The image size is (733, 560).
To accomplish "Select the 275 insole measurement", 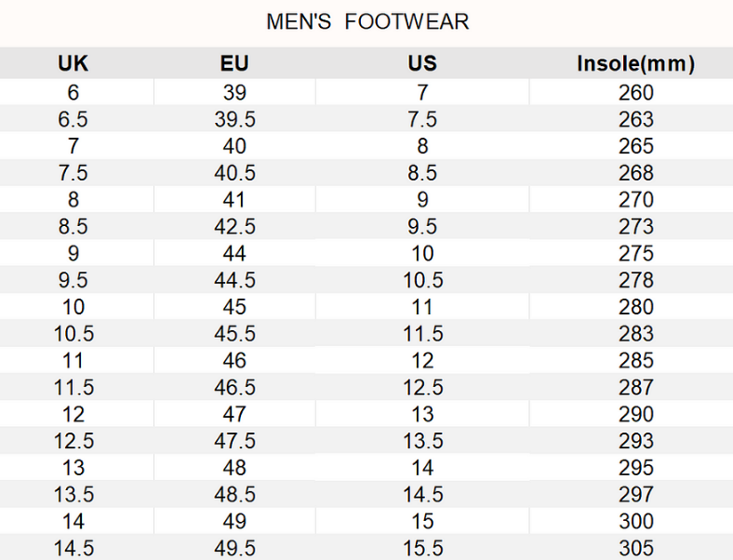I will click(635, 253).
